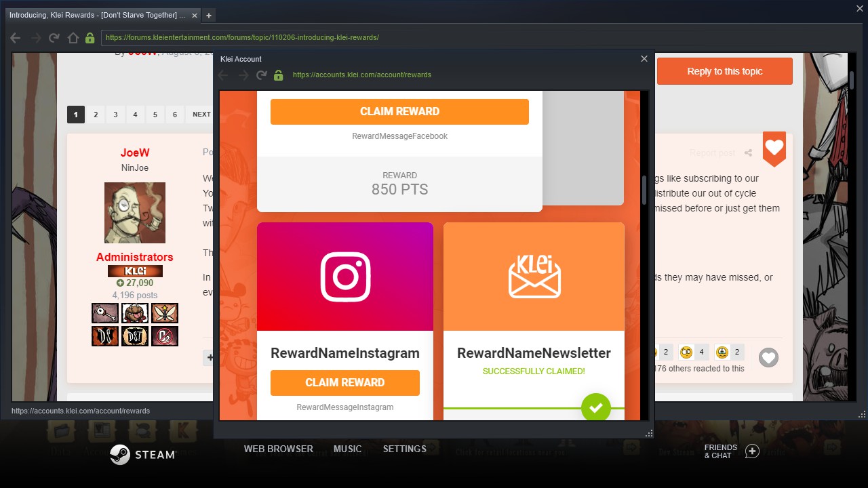868x488 pixels.
Task: Click the '4,196 posts' text
Action: click(x=135, y=296)
